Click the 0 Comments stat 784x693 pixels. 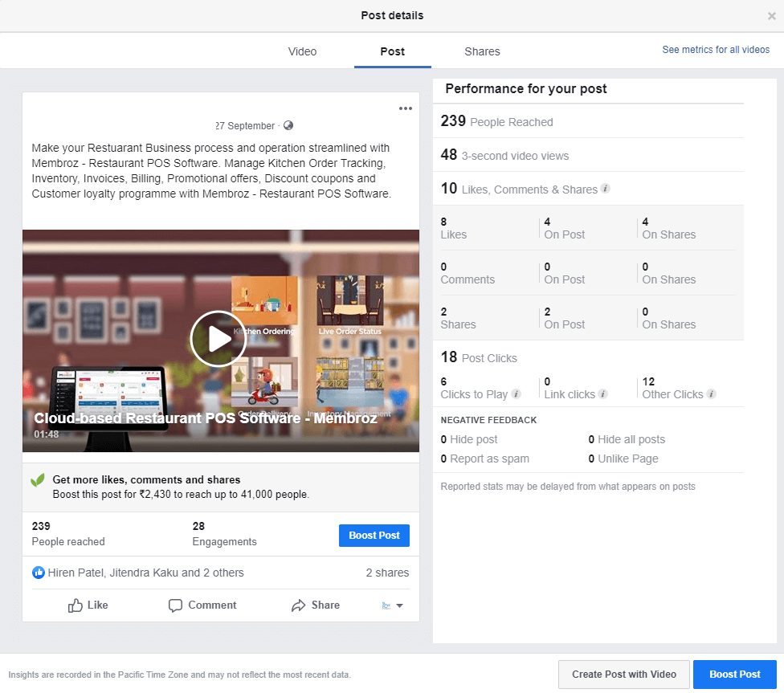pos(468,273)
